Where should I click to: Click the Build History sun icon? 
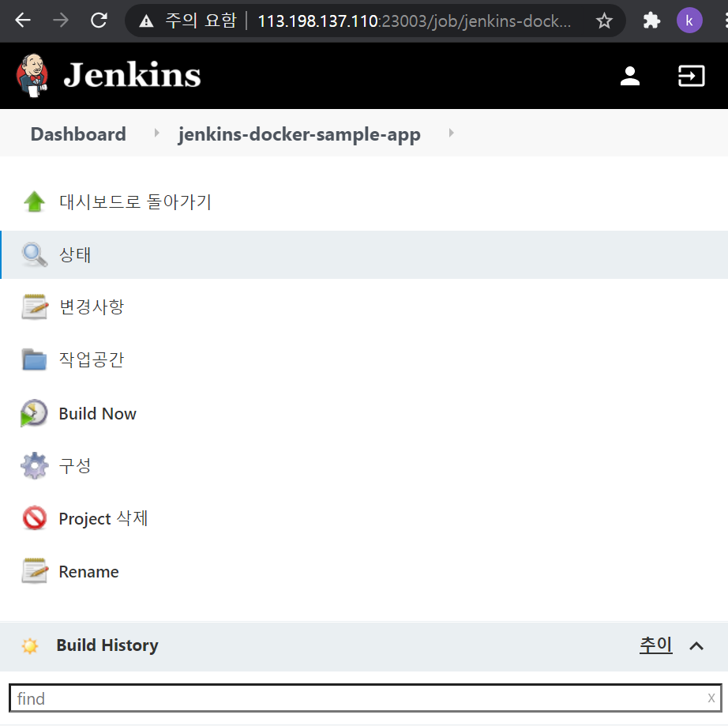30,645
